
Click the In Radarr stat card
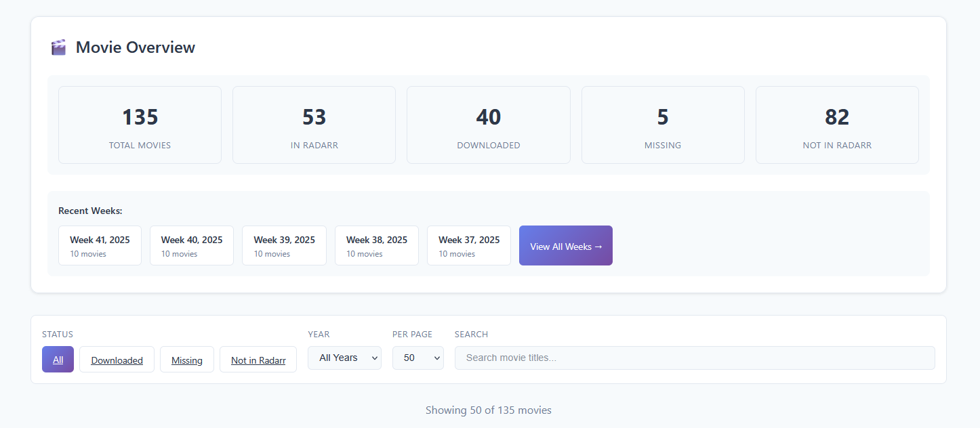click(x=314, y=125)
